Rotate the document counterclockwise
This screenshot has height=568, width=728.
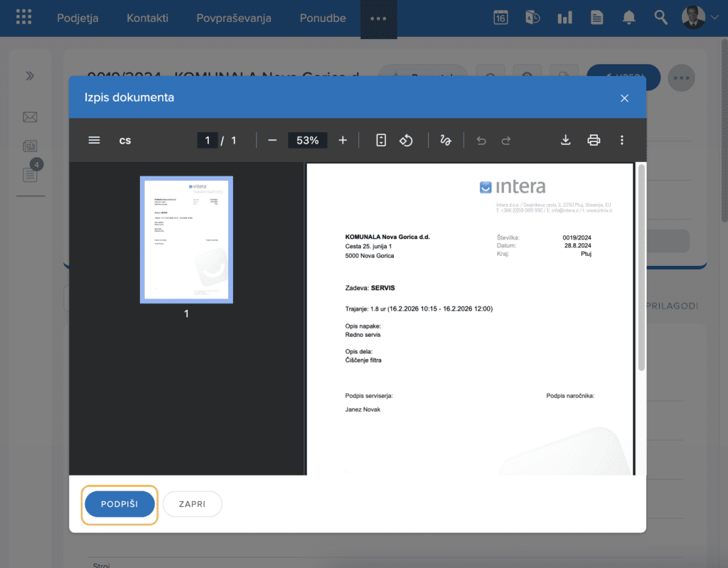tap(406, 140)
